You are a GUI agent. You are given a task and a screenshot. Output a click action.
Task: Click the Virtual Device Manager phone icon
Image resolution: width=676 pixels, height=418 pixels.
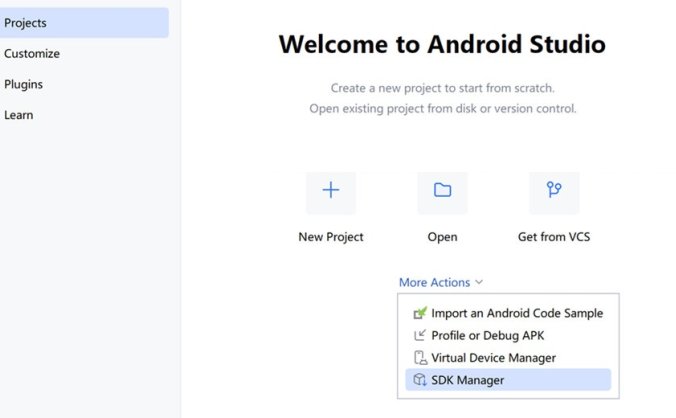coord(420,358)
